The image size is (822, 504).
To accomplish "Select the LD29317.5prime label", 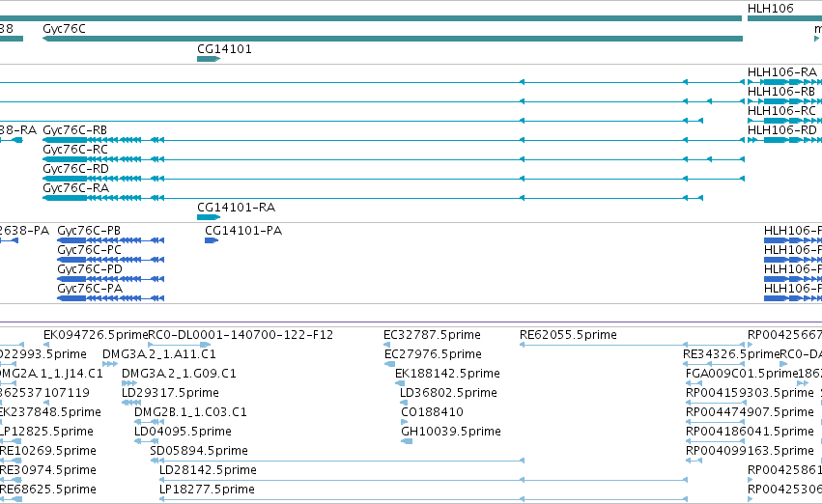I will tap(170, 393).
